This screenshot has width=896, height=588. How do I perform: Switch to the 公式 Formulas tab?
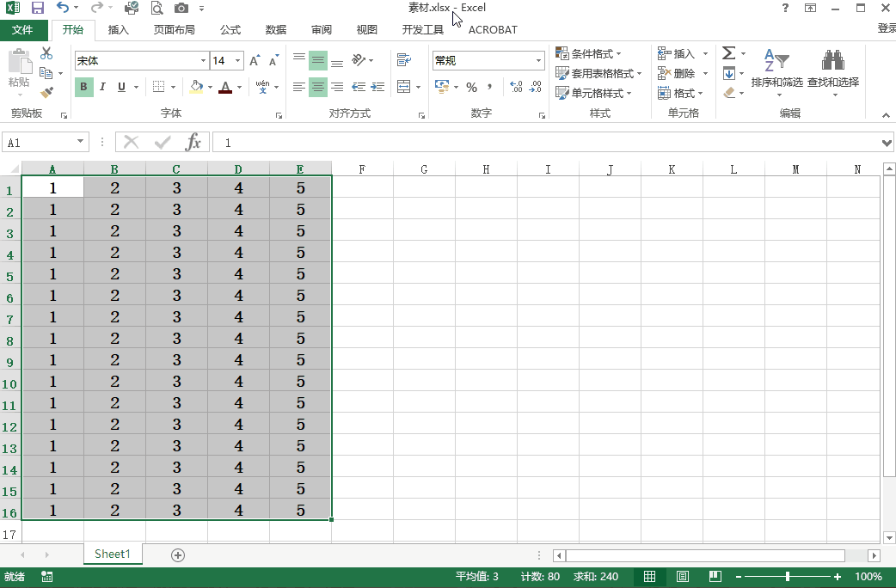tap(230, 30)
